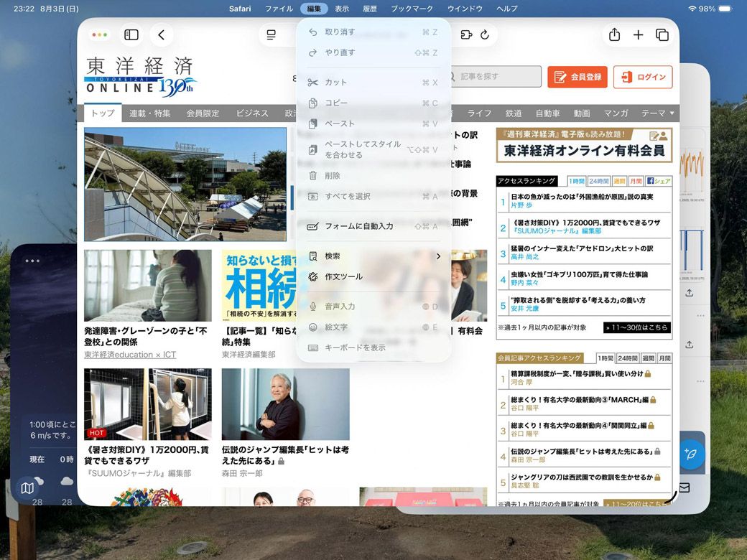This screenshot has height=560, width=747.
Task: Open the window controls three-dot pill
Action: pos(100,34)
